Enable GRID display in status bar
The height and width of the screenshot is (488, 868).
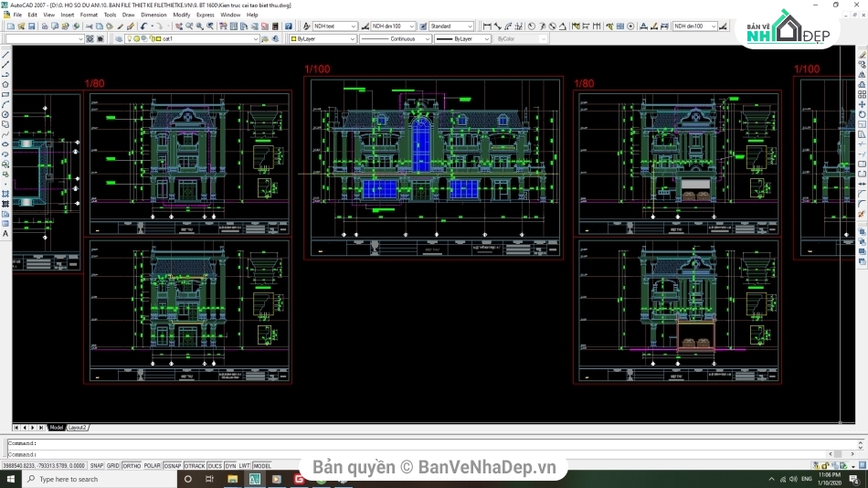pos(112,466)
